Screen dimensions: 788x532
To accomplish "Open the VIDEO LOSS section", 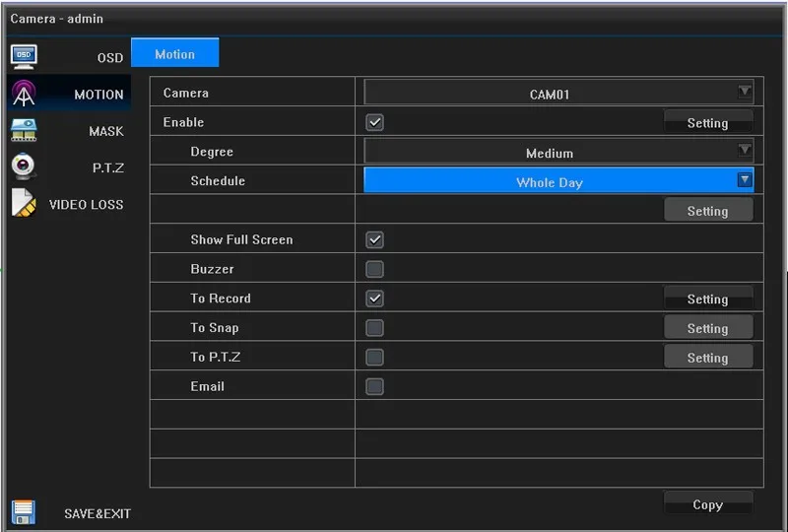I will click(86, 205).
